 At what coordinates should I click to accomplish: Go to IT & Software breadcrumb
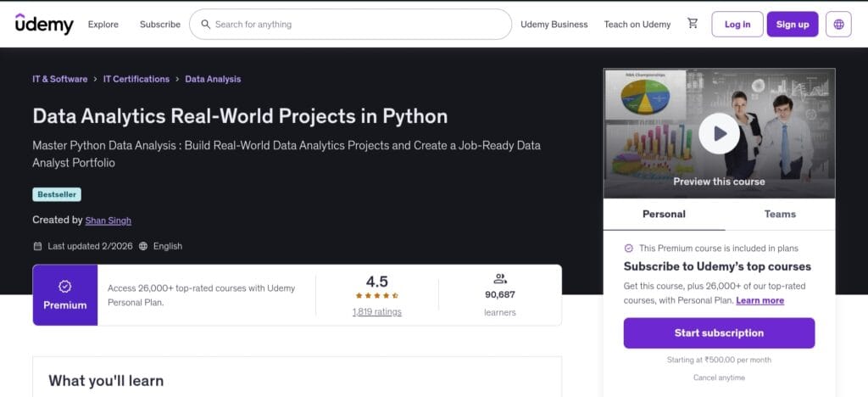pos(60,79)
